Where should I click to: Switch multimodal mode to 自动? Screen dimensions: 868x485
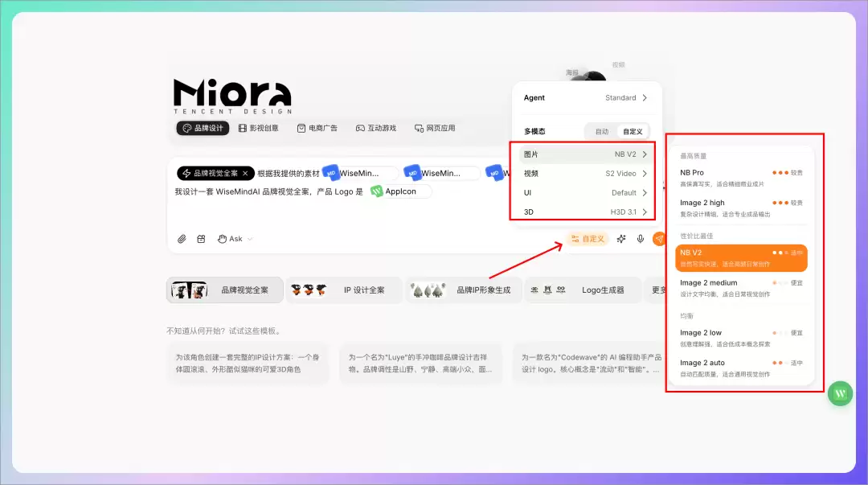602,131
